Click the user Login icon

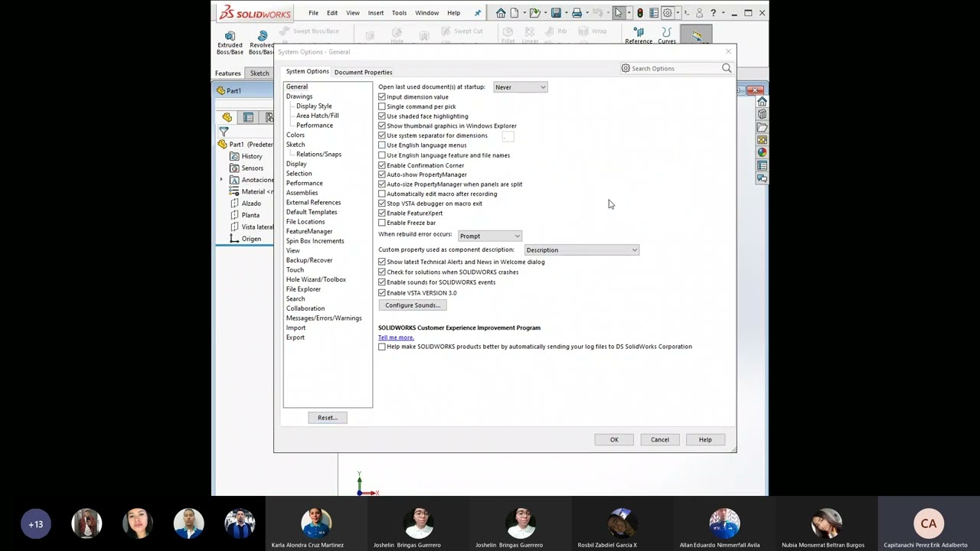click(699, 13)
